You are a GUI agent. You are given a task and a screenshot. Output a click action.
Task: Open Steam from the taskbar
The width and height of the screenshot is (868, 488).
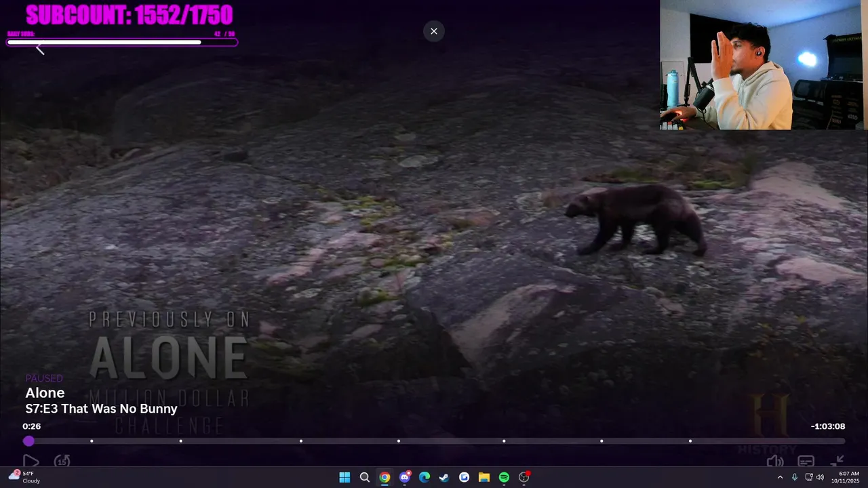tap(444, 477)
